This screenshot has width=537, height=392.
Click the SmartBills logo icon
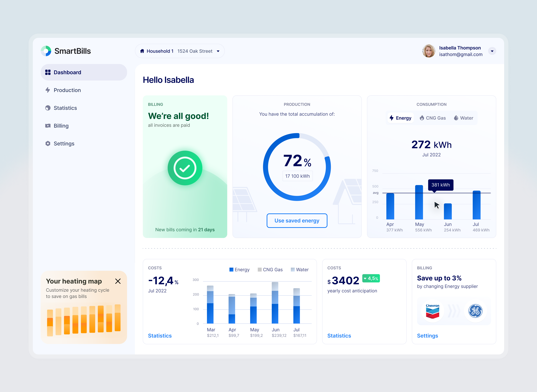point(46,51)
